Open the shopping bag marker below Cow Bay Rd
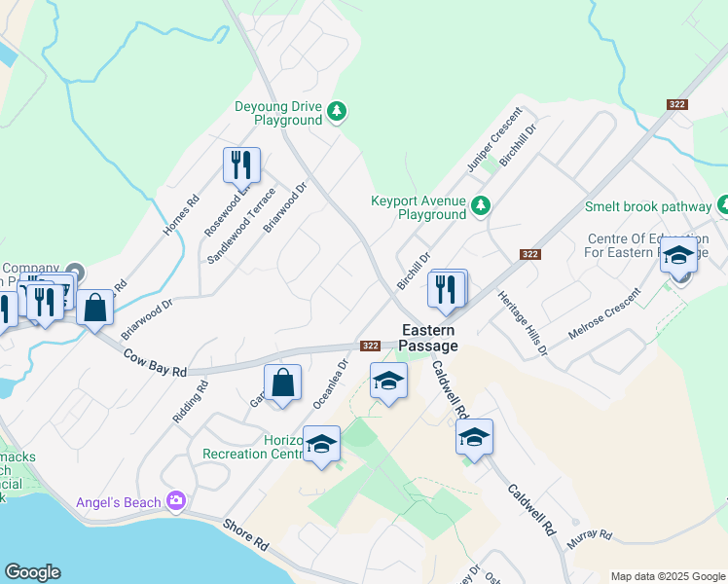The width and height of the screenshot is (728, 584). click(283, 384)
